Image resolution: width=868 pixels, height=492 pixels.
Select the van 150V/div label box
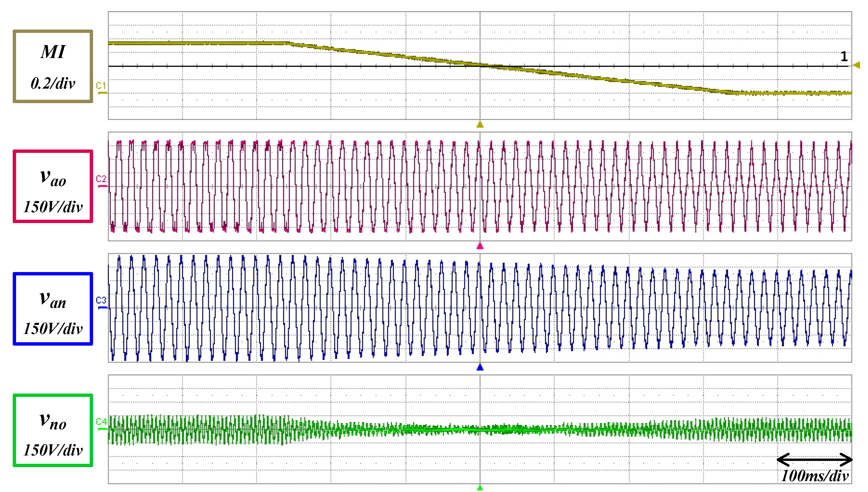53,309
